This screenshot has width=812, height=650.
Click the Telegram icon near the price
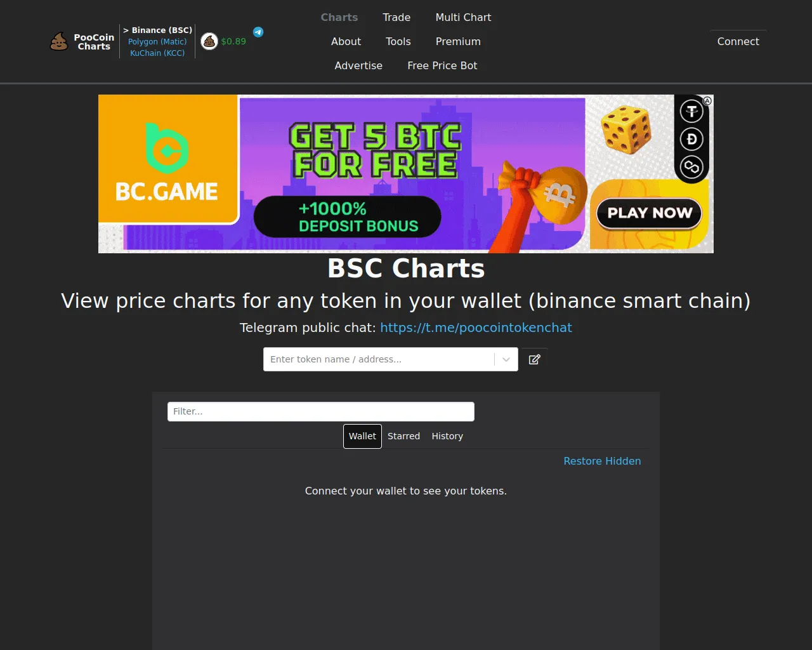pos(258,32)
